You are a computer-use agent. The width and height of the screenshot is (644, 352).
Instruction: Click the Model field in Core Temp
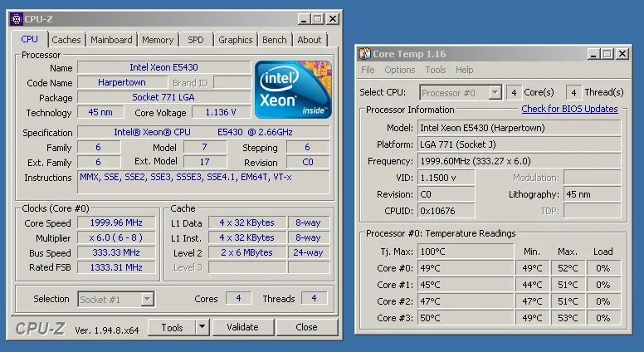(x=520, y=128)
